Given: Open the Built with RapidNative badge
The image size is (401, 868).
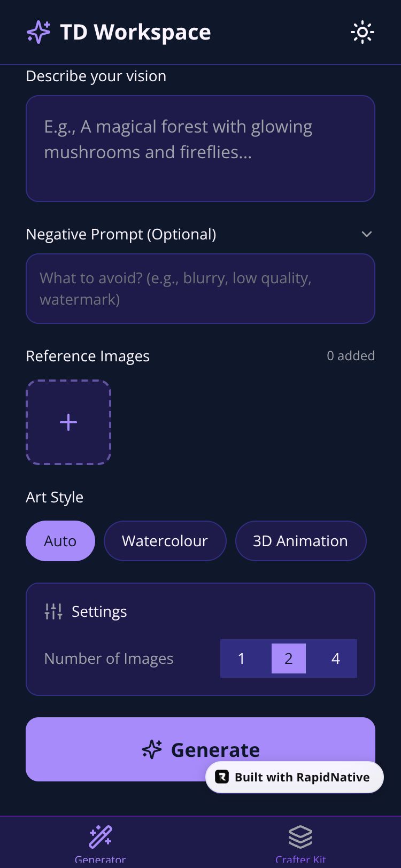Looking at the screenshot, I should click(302, 777).
